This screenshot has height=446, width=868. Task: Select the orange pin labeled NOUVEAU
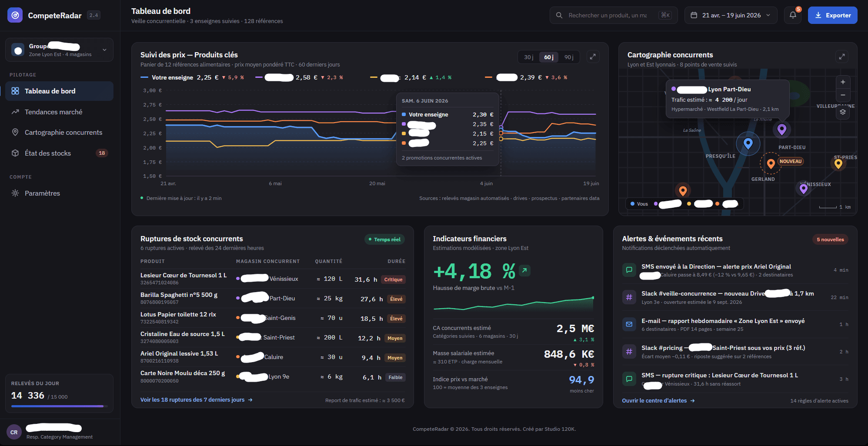[x=771, y=164]
